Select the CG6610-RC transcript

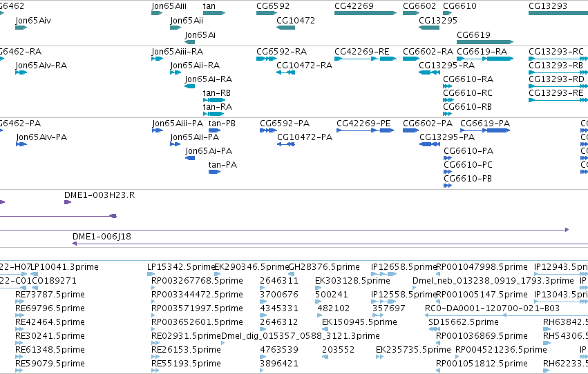pyautogui.click(x=448, y=100)
